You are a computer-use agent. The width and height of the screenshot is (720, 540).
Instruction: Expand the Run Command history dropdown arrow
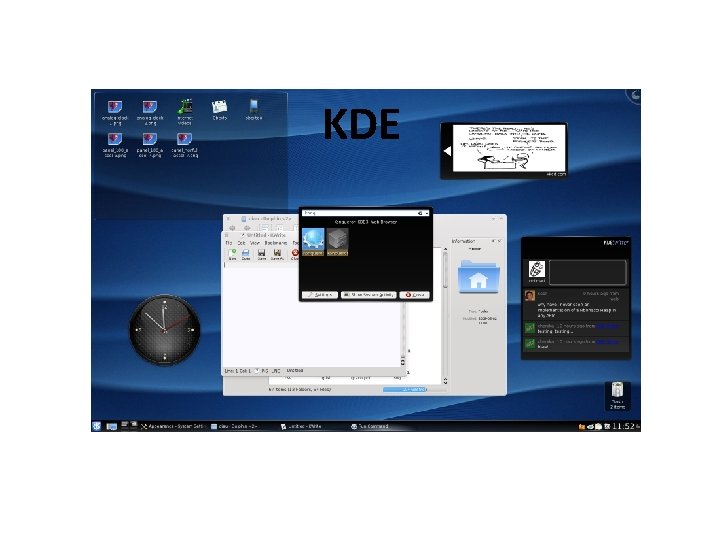tap(426, 213)
